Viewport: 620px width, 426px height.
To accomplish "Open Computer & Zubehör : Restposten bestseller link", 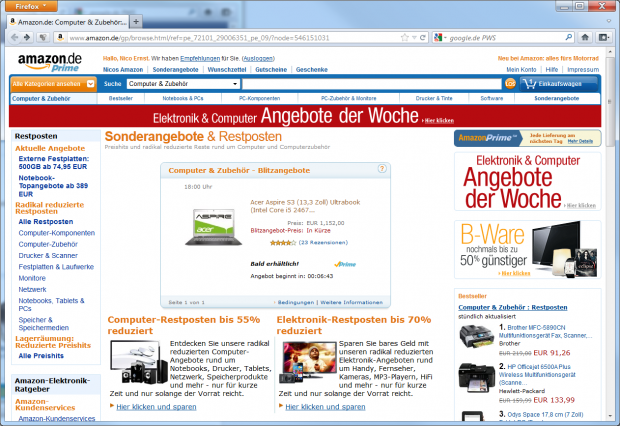I will (x=513, y=307).
